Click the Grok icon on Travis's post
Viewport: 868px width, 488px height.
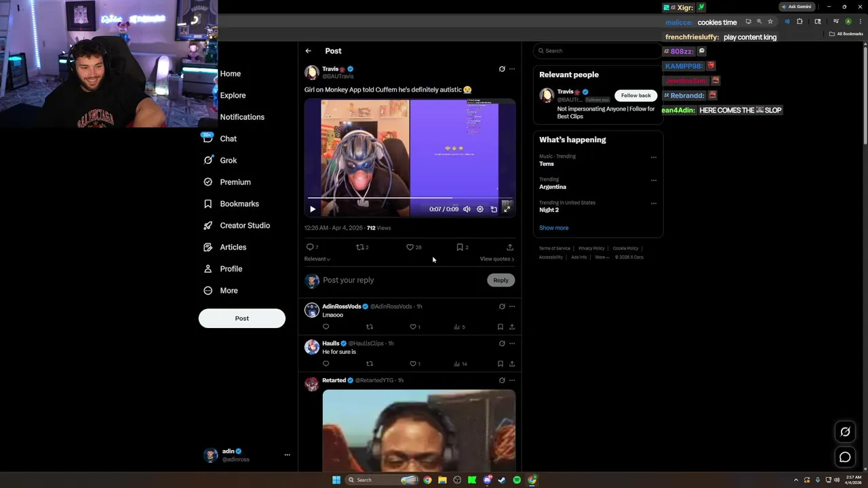(502, 68)
